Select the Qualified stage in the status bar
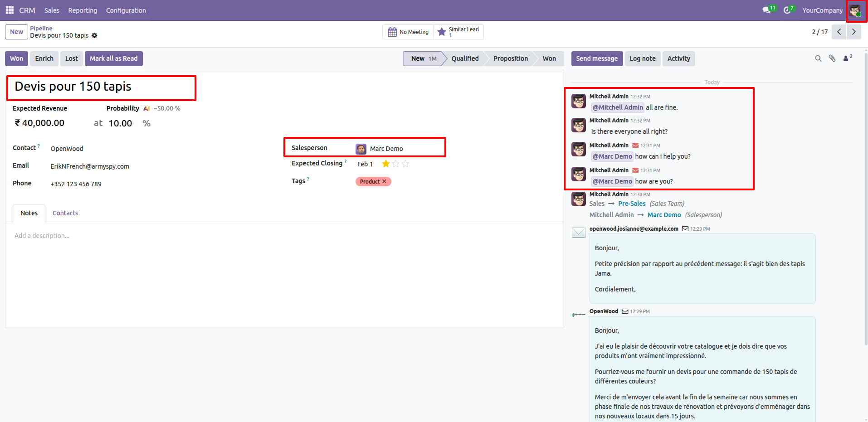 [x=465, y=58]
